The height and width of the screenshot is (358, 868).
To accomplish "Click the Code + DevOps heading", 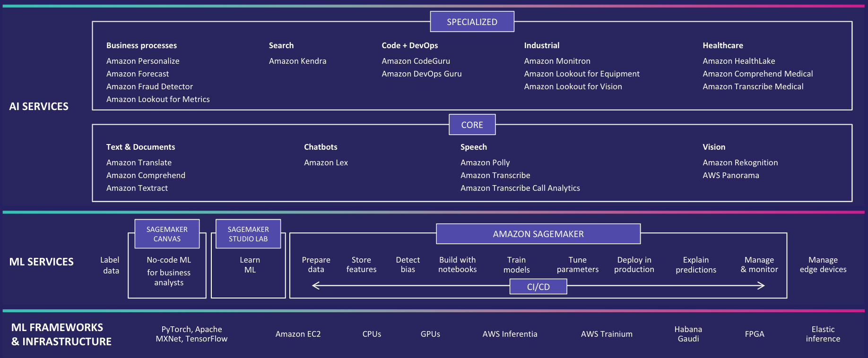I will click(410, 45).
